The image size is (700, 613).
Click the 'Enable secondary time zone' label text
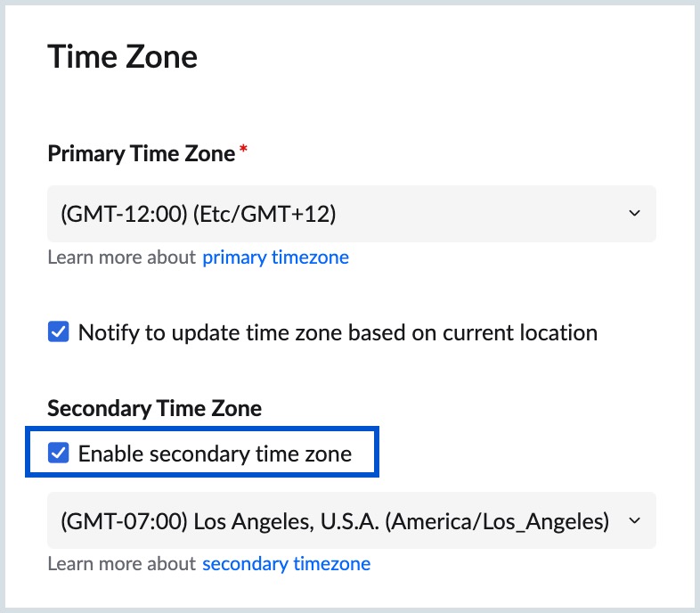click(215, 454)
